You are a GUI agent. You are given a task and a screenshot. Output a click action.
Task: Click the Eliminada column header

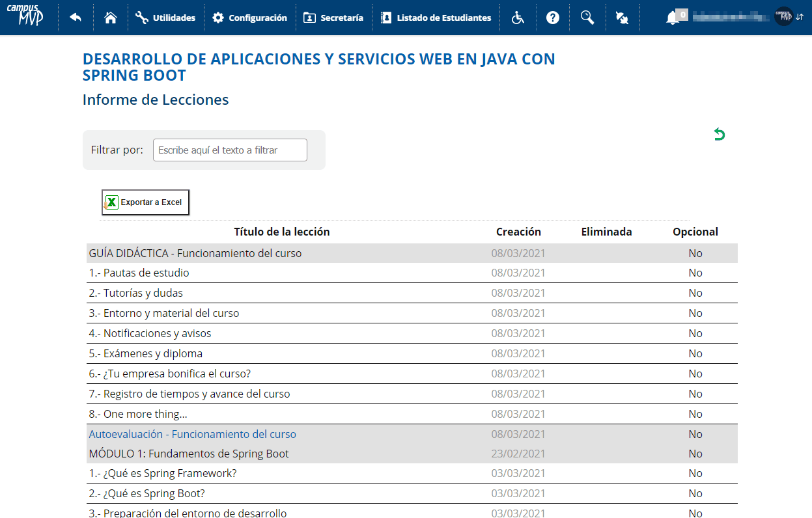606,232
